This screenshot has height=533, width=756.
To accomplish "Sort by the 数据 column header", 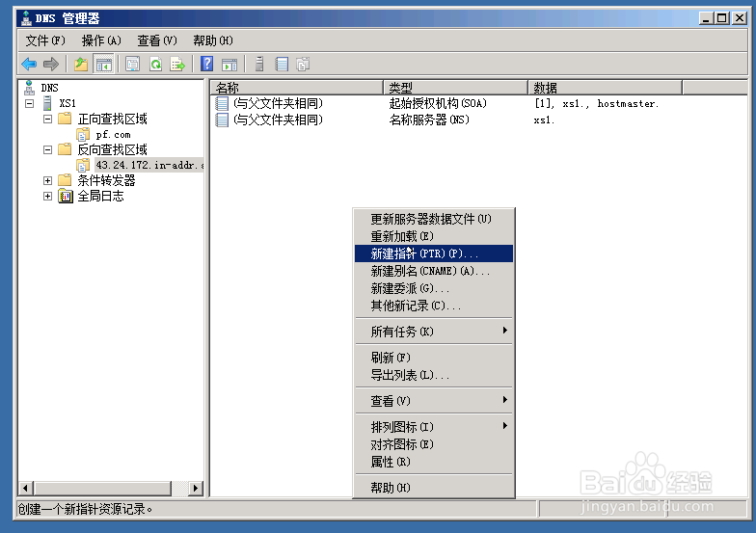I will pyautogui.click(x=606, y=88).
